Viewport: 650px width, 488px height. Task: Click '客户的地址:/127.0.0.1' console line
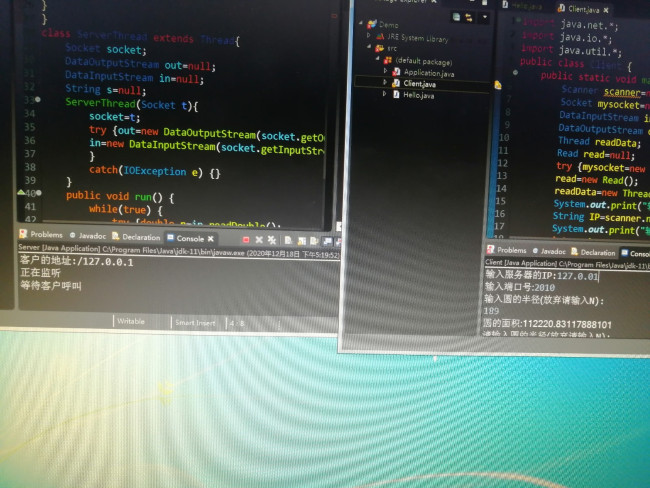point(77,262)
